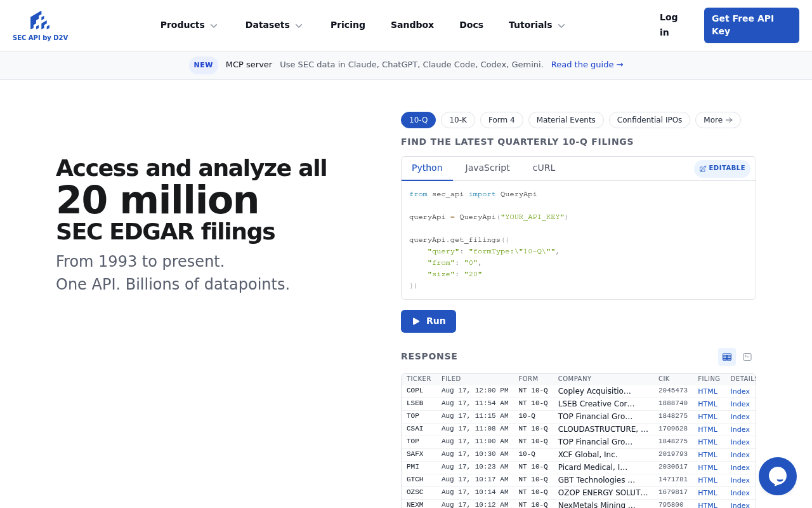Switch the response to raw output view
Viewport: 812px width, 508px height.
(747, 357)
